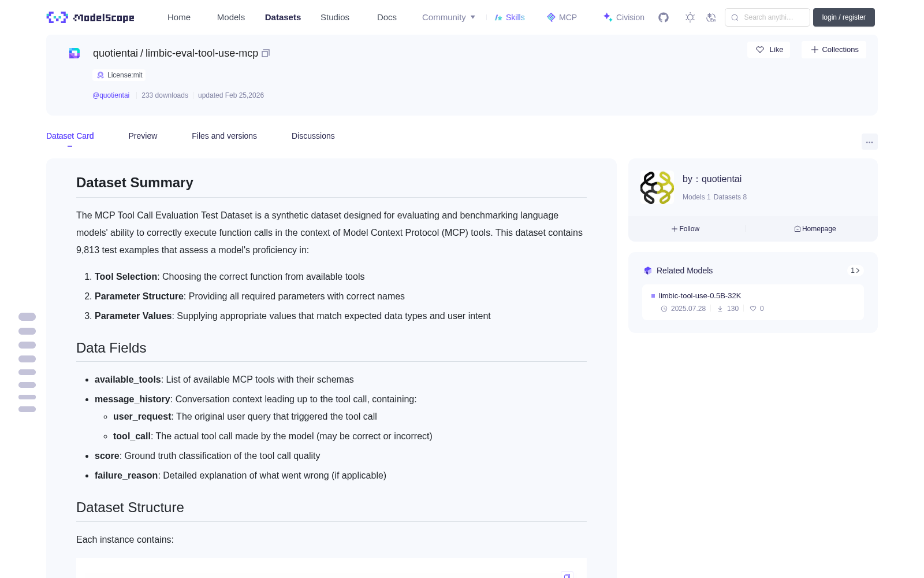The image size is (924, 578).
Task: Click the 'Dataset Structure' heading
Action: click(130, 507)
